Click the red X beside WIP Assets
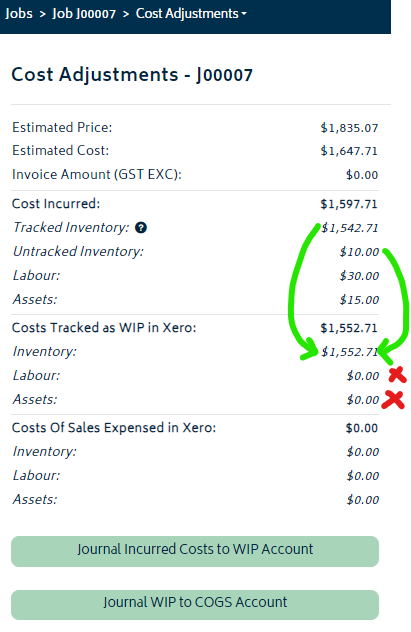 (393, 399)
